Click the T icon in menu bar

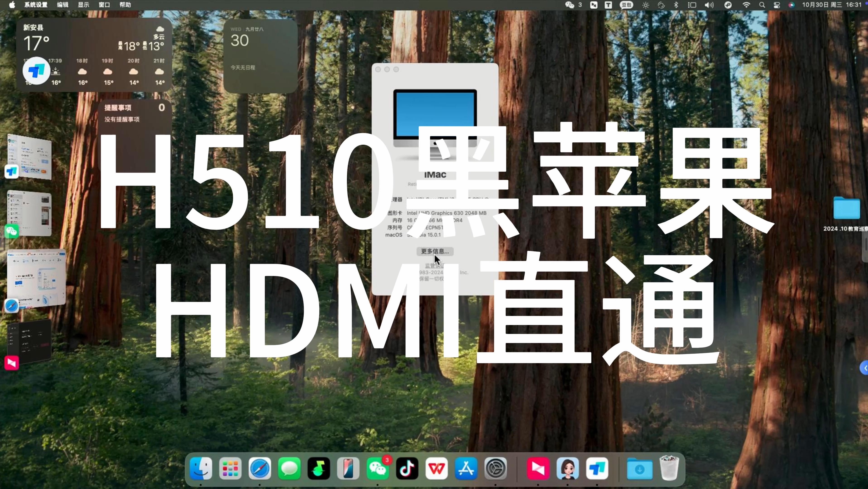coord(609,5)
